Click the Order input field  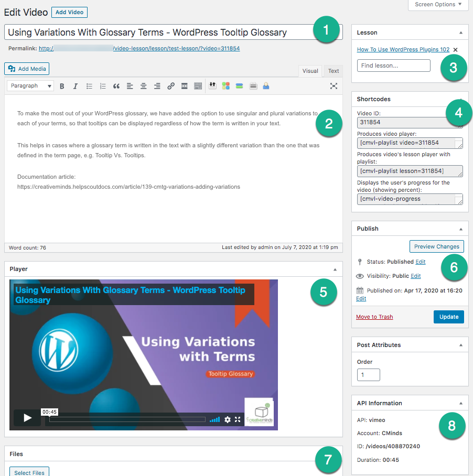368,375
